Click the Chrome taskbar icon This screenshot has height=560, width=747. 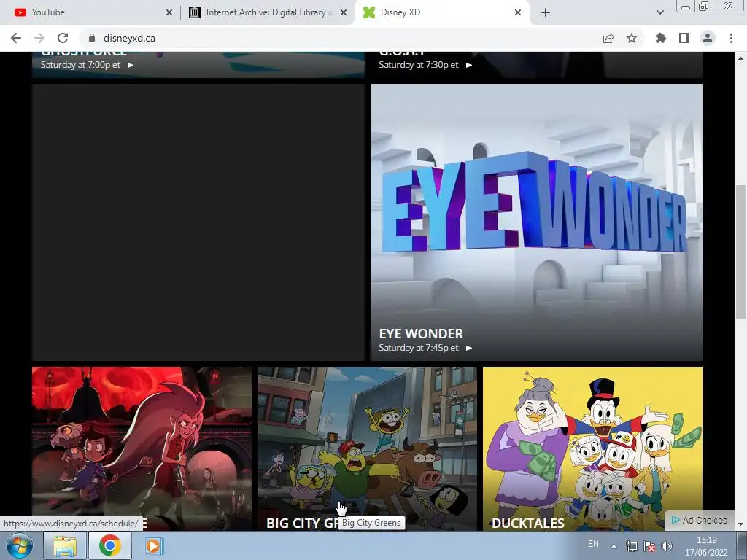[x=110, y=545]
